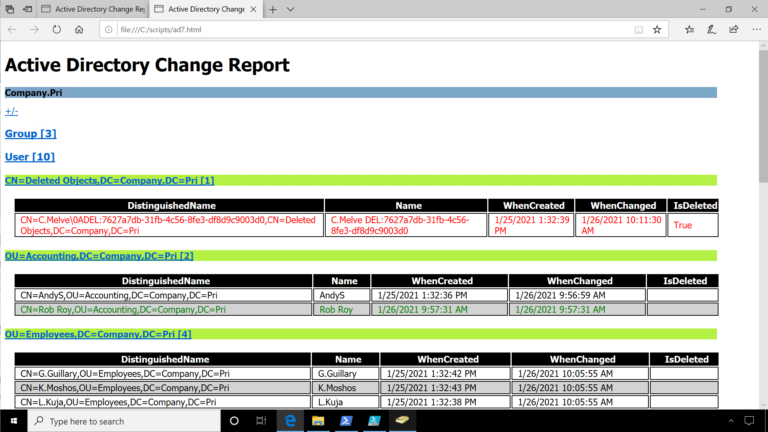768x432 pixels.
Task: Click the browser Back arrow
Action: click(12, 29)
